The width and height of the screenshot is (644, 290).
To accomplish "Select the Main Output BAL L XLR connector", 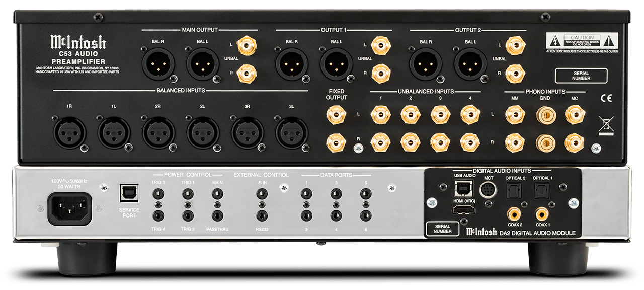I will [202, 65].
